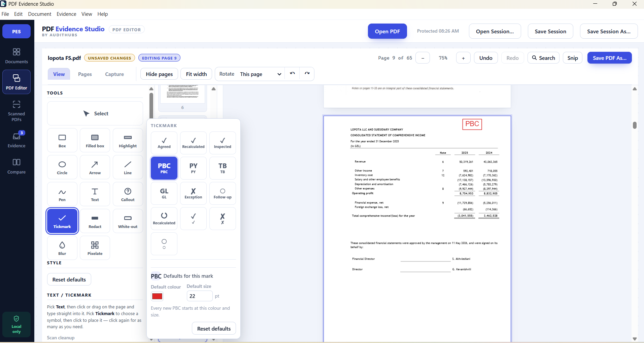Choose the PY tickmark

193,168
